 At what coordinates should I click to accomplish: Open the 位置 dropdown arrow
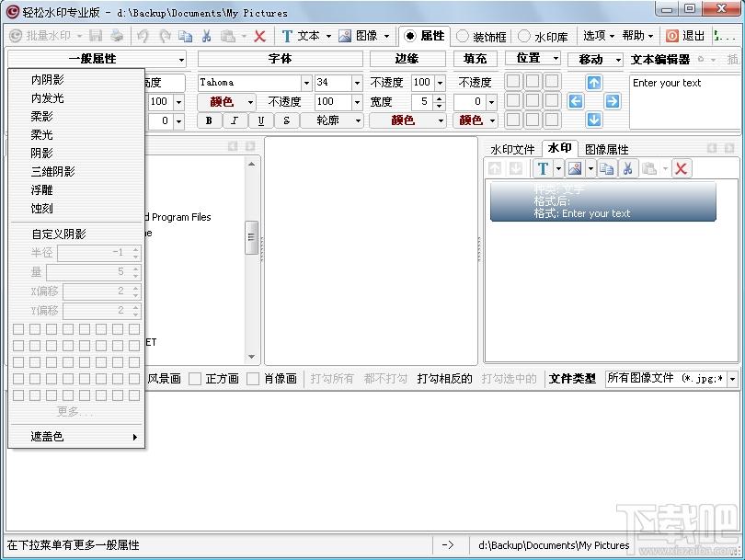click(556, 59)
